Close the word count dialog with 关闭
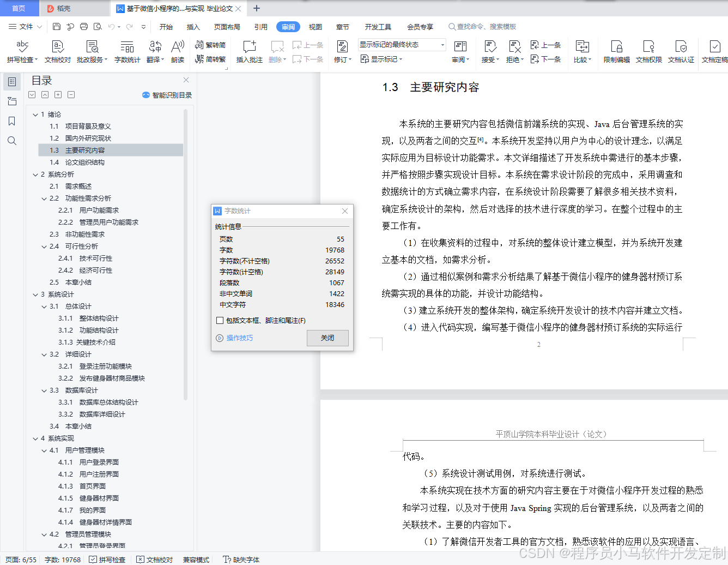This screenshot has height=565, width=728. pos(327,338)
